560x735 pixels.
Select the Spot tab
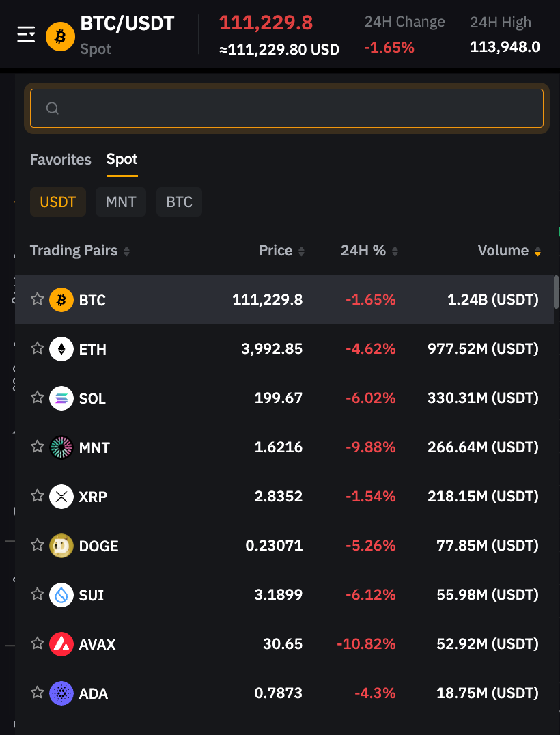(122, 159)
